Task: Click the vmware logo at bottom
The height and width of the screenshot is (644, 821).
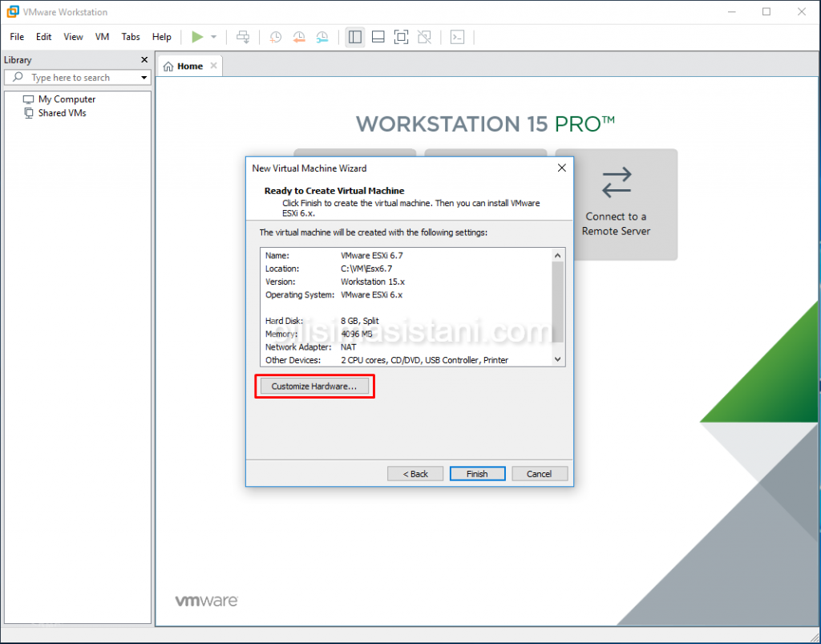Action: (x=206, y=601)
